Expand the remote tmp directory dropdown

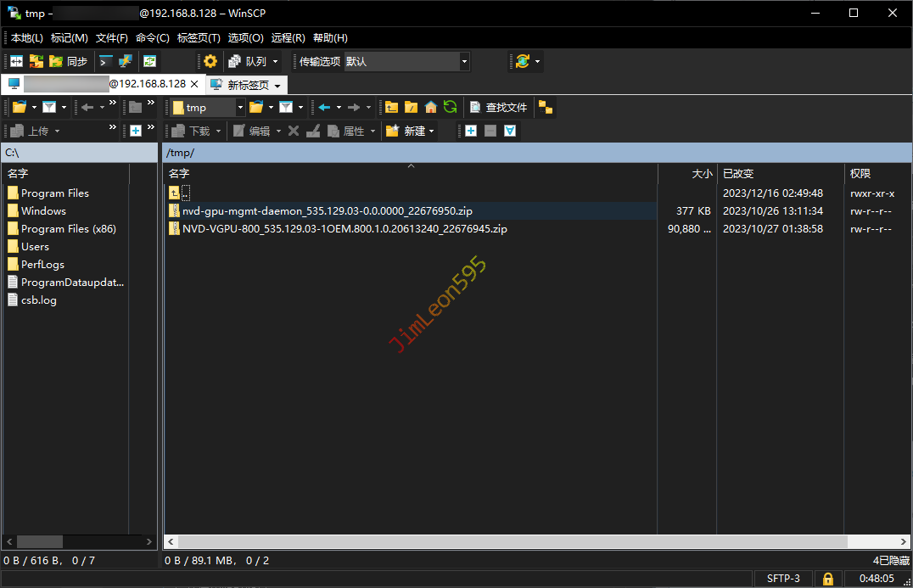240,107
